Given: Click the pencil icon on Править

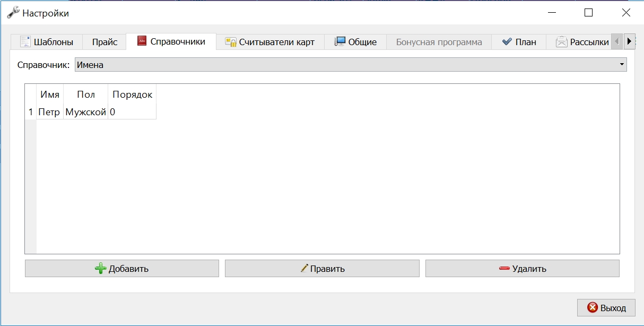Looking at the screenshot, I should tap(304, 269).
